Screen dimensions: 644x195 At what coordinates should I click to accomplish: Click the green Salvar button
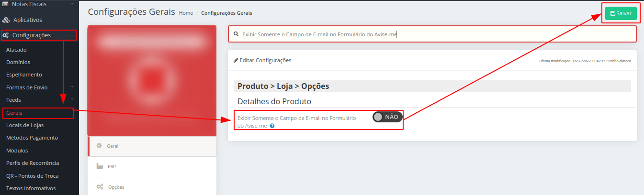[x=621, y=13]
